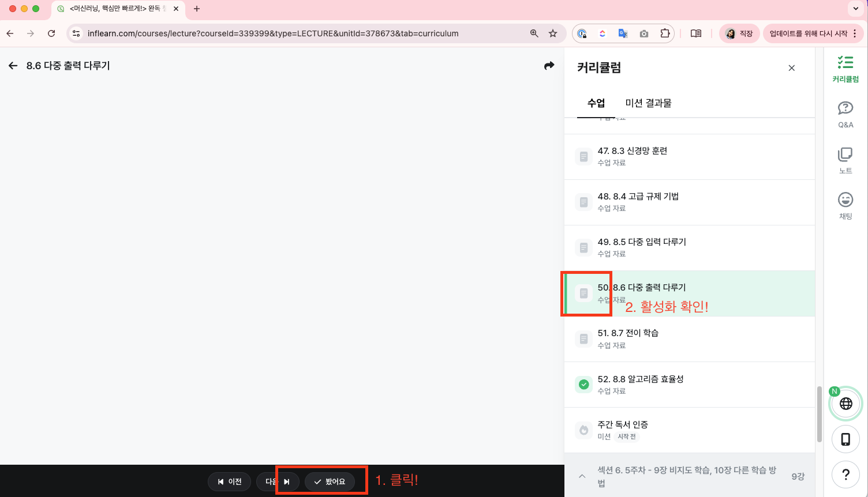868x497 pixels.
Task: Collapse the 섹션 6 section with its chevron
Action: click(x=582, y=476)
